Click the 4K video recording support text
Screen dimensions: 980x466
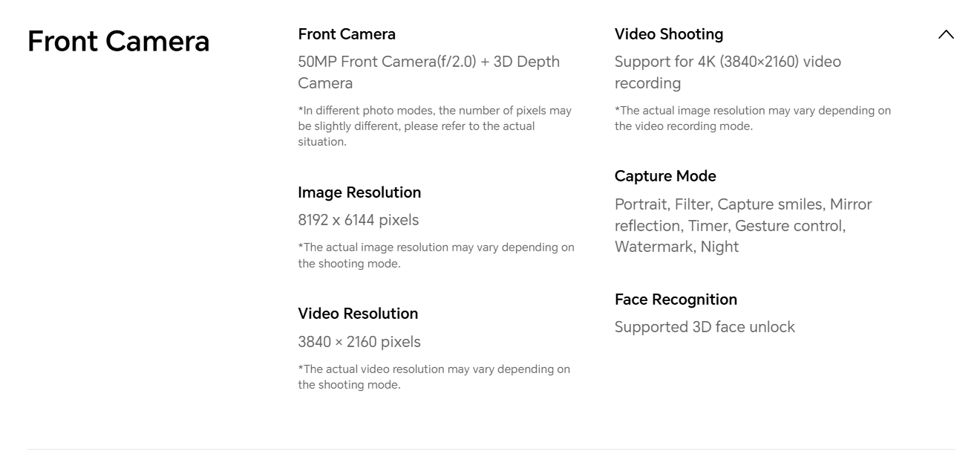click(x=728, y=72)
